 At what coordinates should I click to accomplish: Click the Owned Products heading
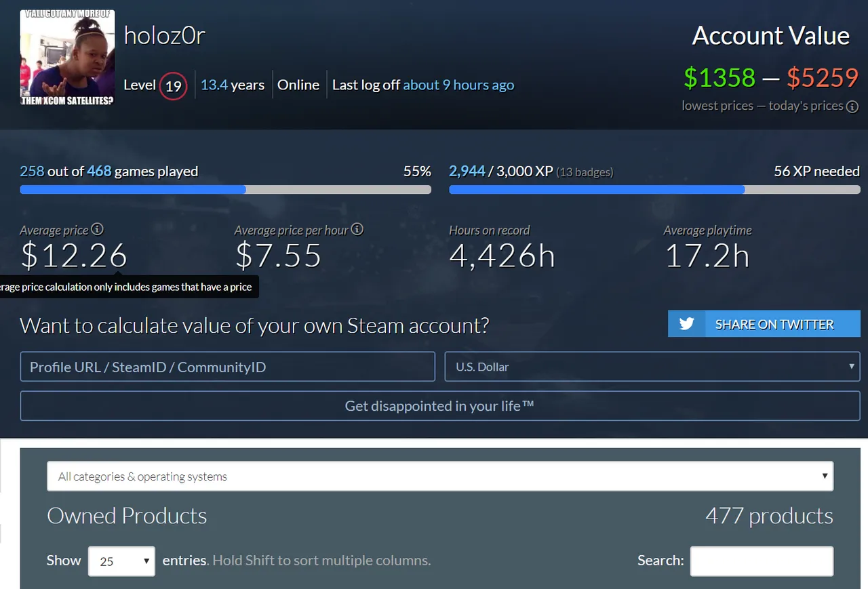[x=127, y=516]
